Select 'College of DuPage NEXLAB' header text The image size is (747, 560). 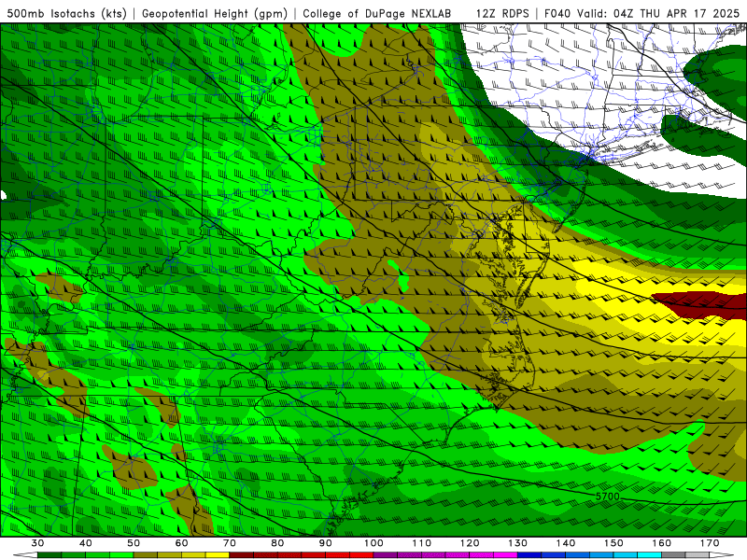point(377,14)
